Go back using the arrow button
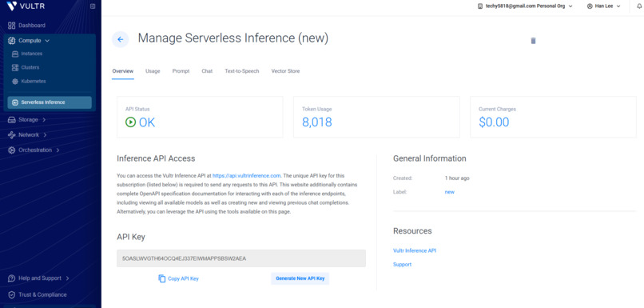 pyautogui.click(x=121, y=39)
